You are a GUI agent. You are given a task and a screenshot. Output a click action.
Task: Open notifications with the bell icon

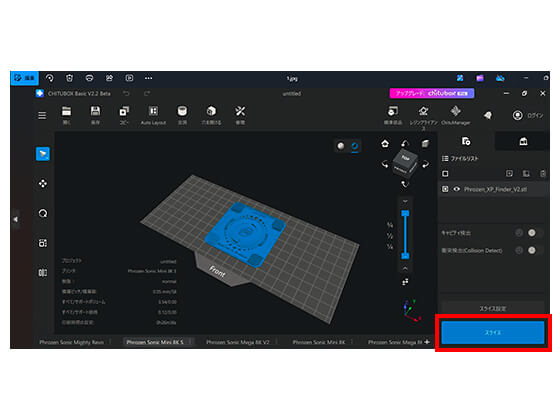[488, 115]
